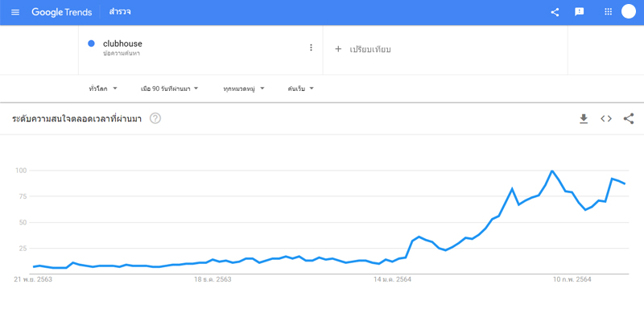Open the hamburger main menu
This screenshot has height=309, width=644.
pyautogui.click(x=15, y=12)
